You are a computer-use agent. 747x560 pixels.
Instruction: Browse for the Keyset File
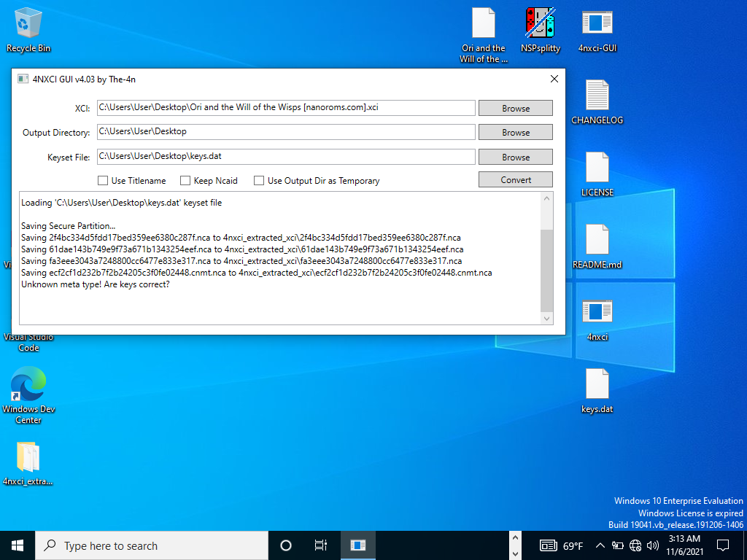(516, 157)
